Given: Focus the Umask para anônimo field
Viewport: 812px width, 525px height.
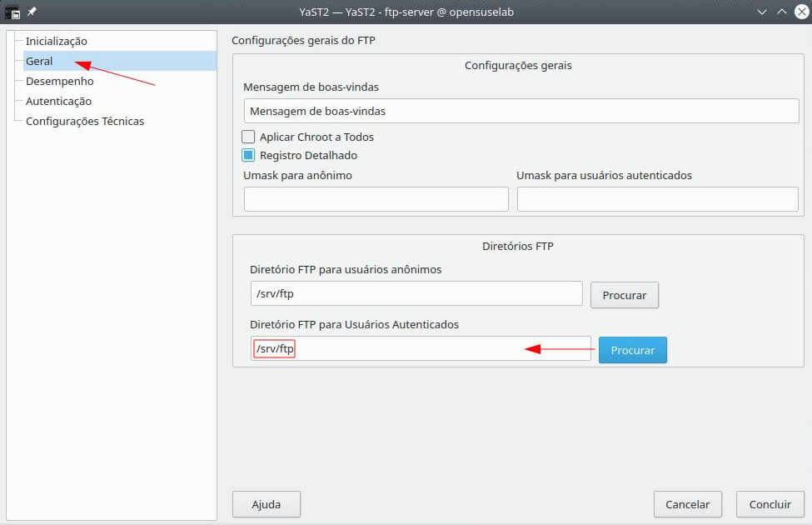Looking at the screenshot, I should click(x=376, y=199).
